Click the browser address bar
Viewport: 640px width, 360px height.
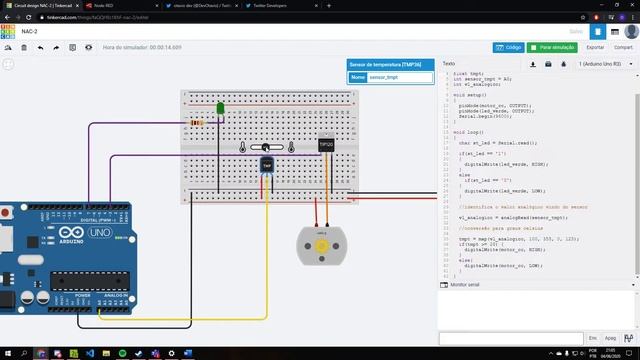coord(306,18)
